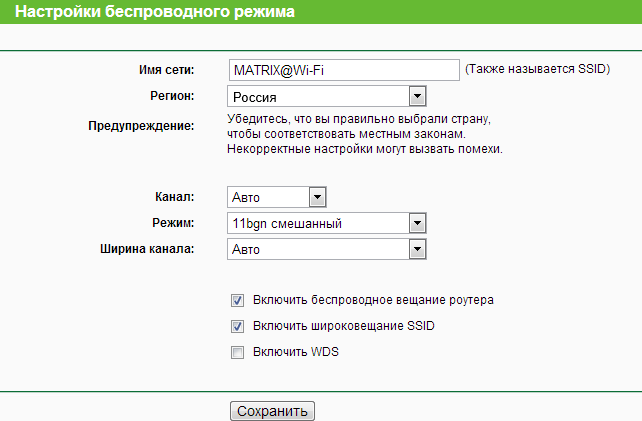Click the Ширина канала field showing Авто
642x421 pixels.
tap(327, 249)
